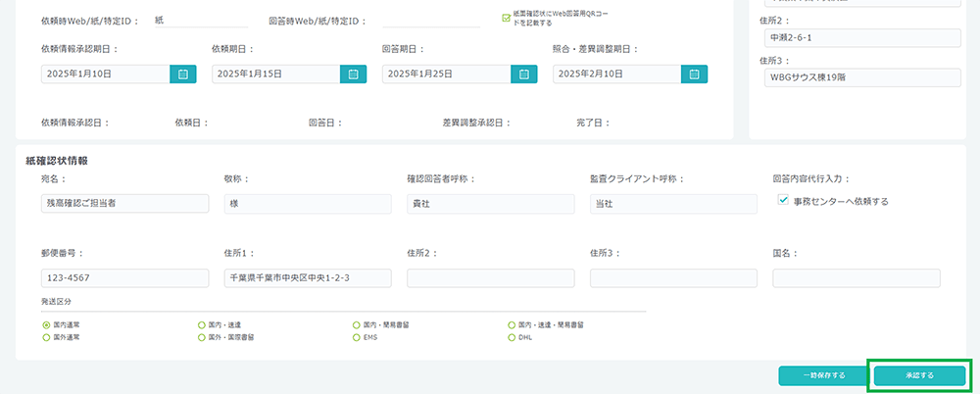
Task: Select 国外通常 delivery option
Action: tap(46, 336)
